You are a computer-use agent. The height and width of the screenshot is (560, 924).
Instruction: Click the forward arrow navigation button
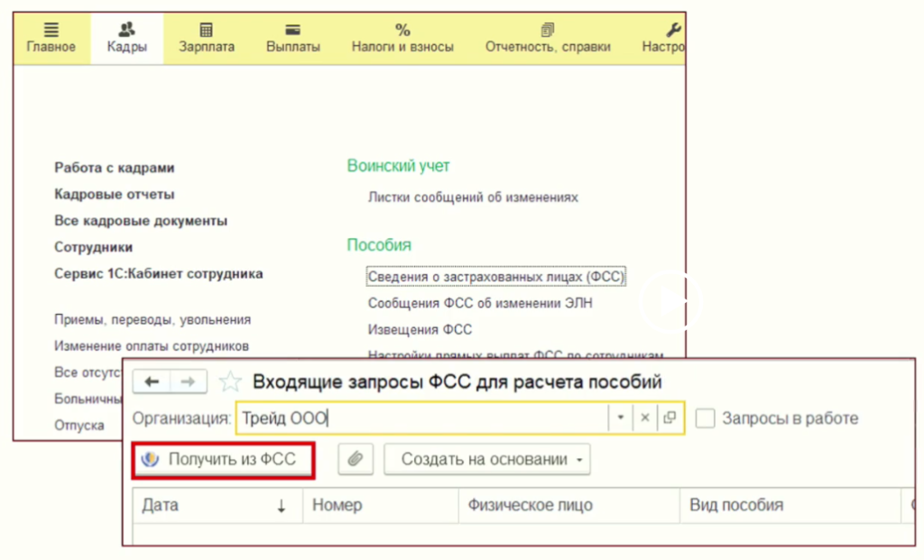click(x=188, y=382)
